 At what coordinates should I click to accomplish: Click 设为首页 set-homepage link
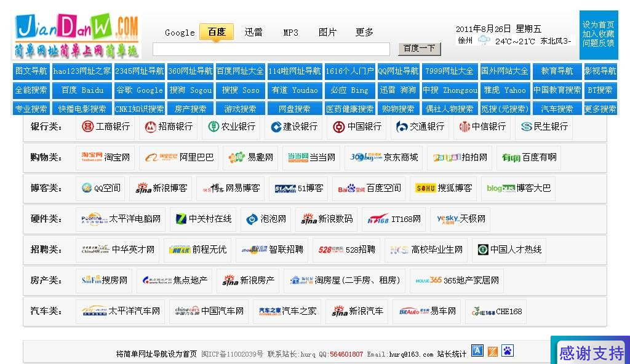pyautogui.click(x=598, y=25)
